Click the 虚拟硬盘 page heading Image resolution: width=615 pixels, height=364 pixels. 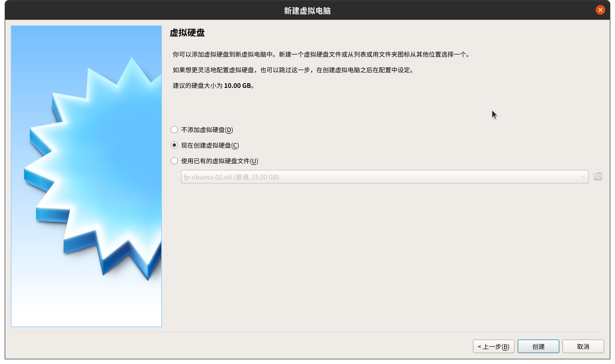(187, 33)
